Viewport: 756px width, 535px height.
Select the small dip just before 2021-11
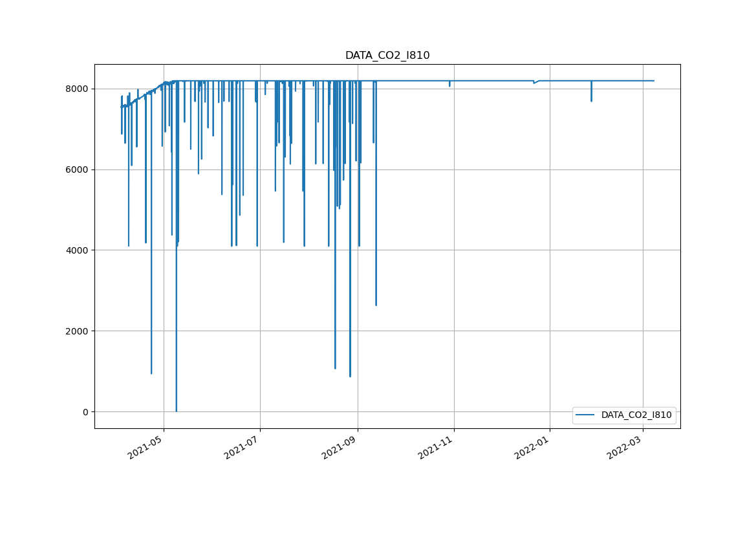(449, 85)
